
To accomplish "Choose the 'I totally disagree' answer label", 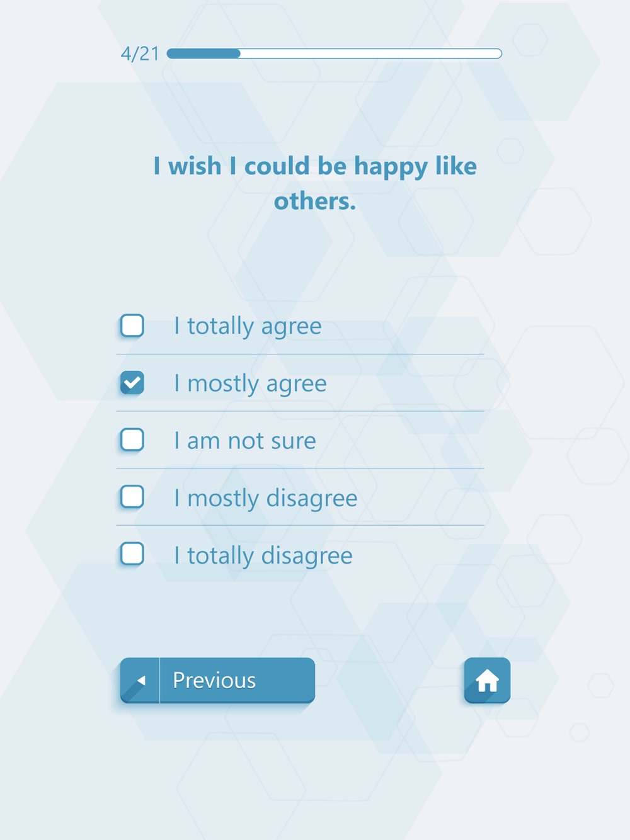I will tap(263, 555).
